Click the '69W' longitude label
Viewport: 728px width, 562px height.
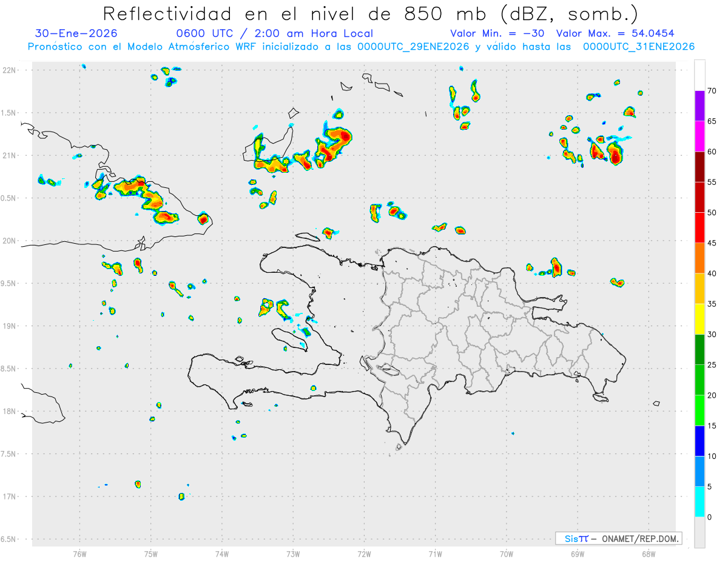click(578, 554)
